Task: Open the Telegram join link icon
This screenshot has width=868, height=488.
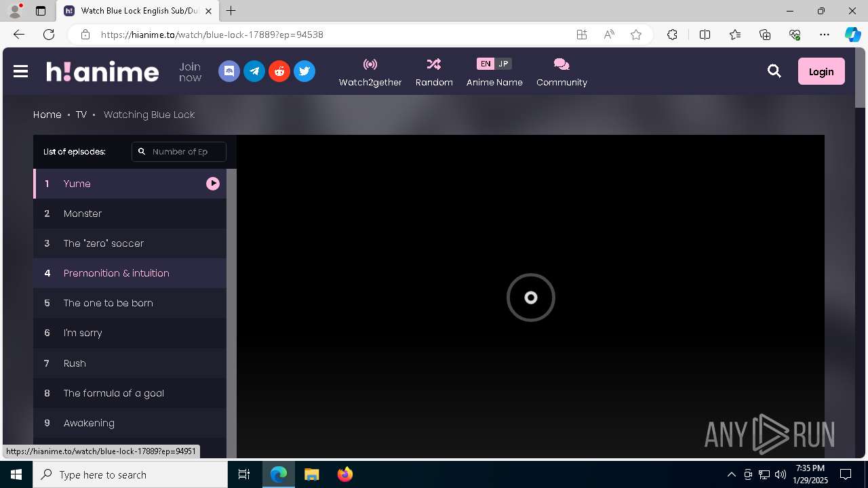Action: 254,71
